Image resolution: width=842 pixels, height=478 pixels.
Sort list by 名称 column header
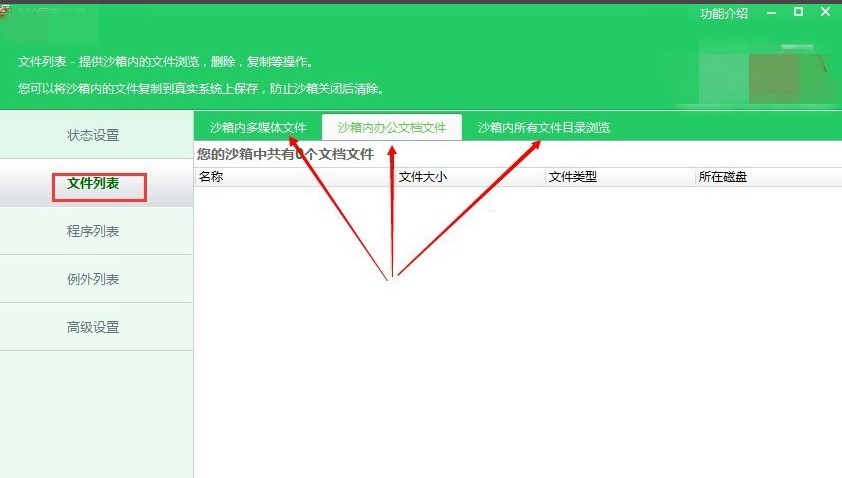click(295, 177)
